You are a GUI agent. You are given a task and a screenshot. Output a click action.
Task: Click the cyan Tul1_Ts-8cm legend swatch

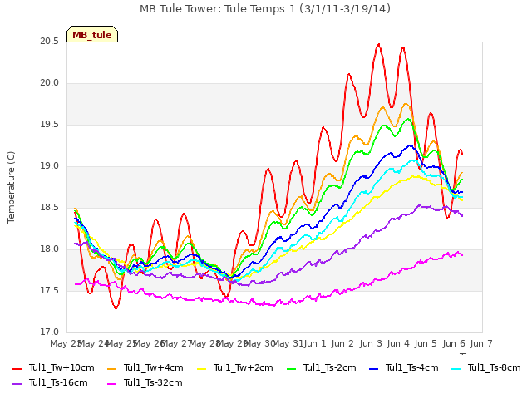[456, 369]
